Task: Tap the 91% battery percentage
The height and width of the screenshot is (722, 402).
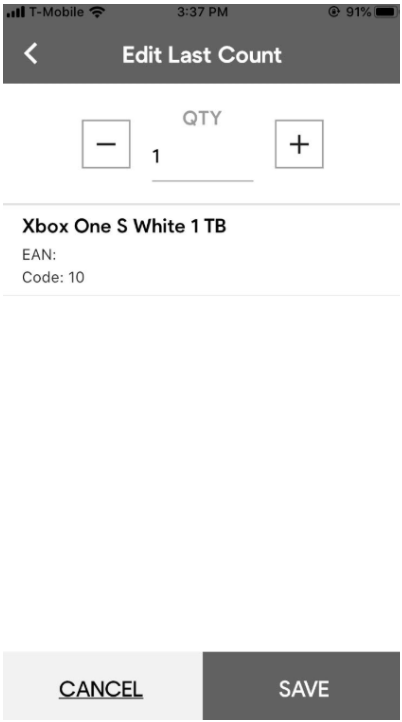Action: (x=358, y=12)
